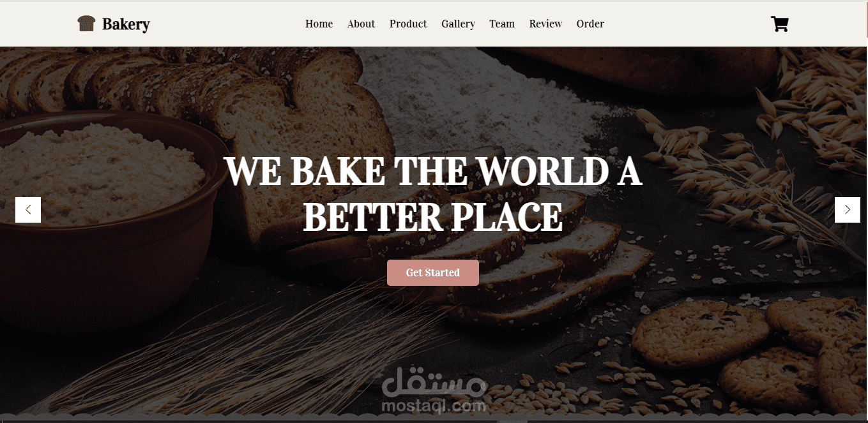Click the bread loaf logo icon
868x423 pixels.
tap(86, 24)
